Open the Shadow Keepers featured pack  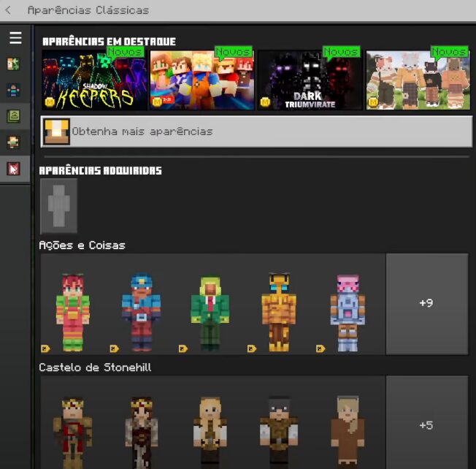coord(94,80)
